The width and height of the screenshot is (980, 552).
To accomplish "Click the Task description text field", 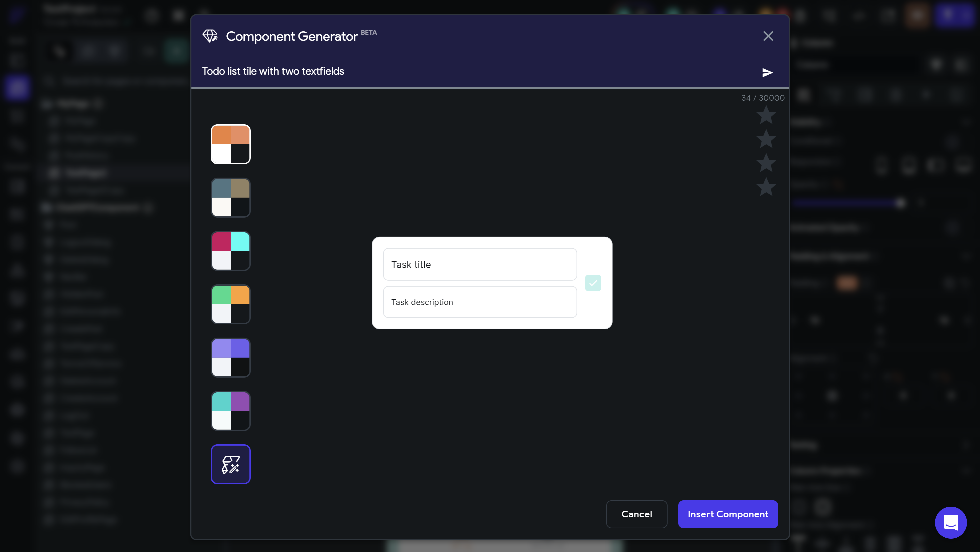I will click(480, 302).
